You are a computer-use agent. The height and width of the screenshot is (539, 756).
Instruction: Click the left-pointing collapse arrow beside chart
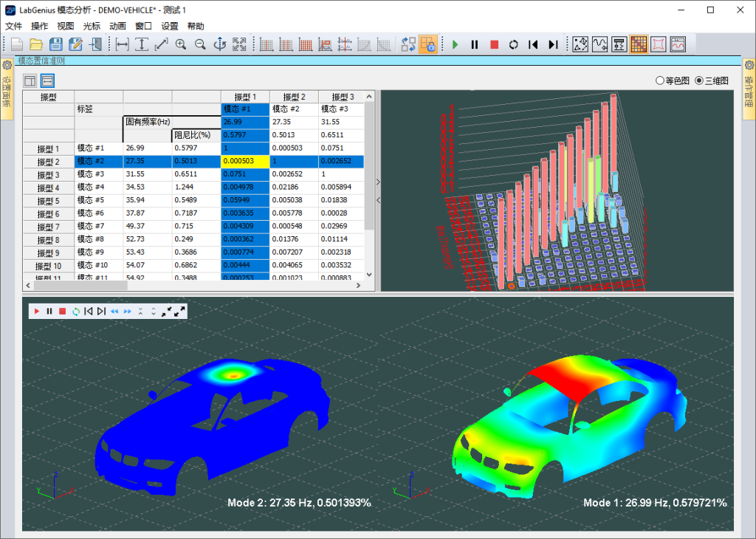coord(378,199)
